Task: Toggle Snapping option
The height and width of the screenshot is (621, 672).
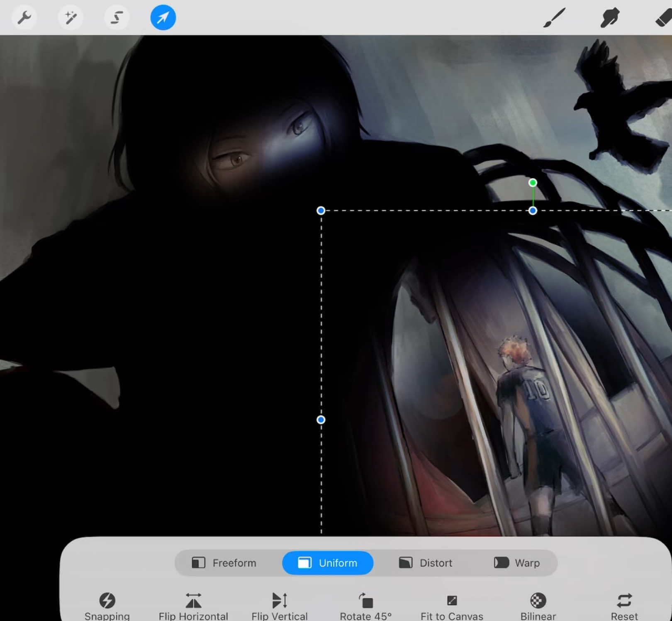Action: click(107, 606)
